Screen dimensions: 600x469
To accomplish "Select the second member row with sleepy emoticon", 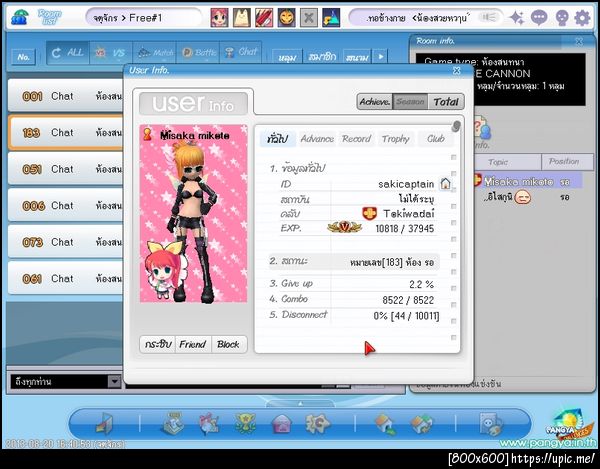I will point(528,197).
